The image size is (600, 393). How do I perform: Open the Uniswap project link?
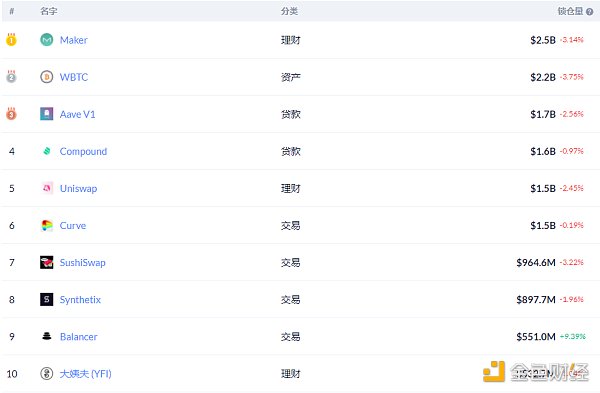[78, 189]
